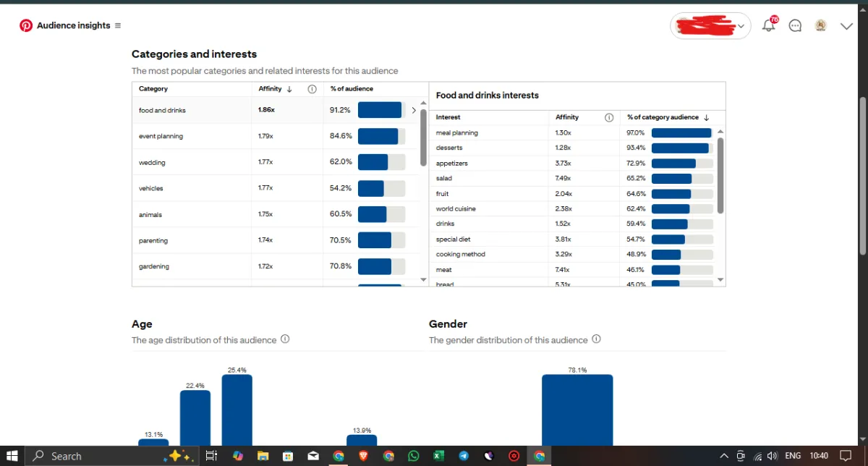
Task: Click the interests table scroll-down arrow
Action: coord(720,279)
